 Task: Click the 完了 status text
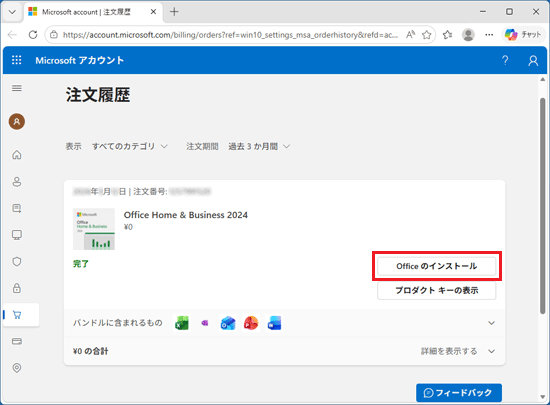click(x=81, y=264)
